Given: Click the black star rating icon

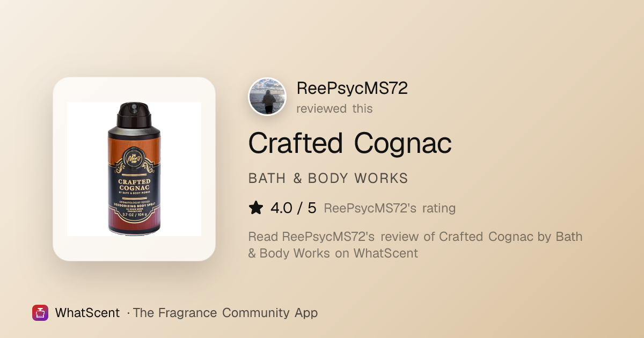Looking at the screenshot, I should (256, 208).
